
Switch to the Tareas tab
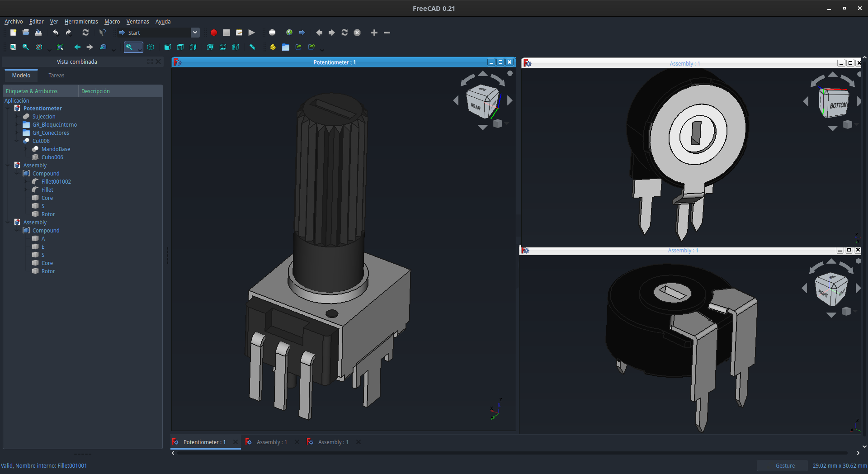pyautogui.click(x=57, y=76)
